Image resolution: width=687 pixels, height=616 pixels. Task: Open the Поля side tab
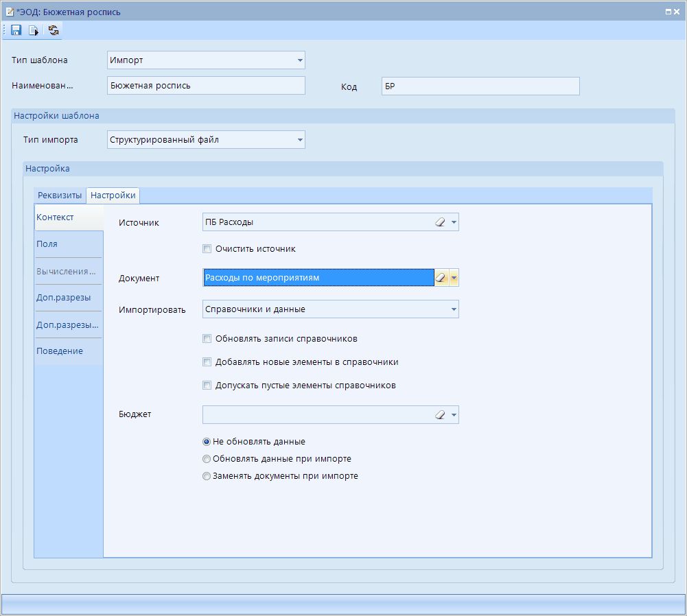(47, 244)
